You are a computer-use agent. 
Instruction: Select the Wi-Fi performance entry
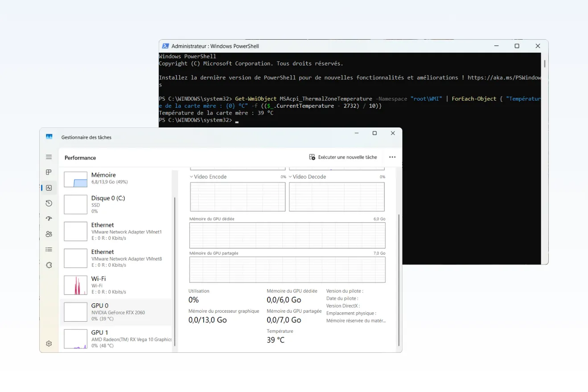[x=116, y=285]
